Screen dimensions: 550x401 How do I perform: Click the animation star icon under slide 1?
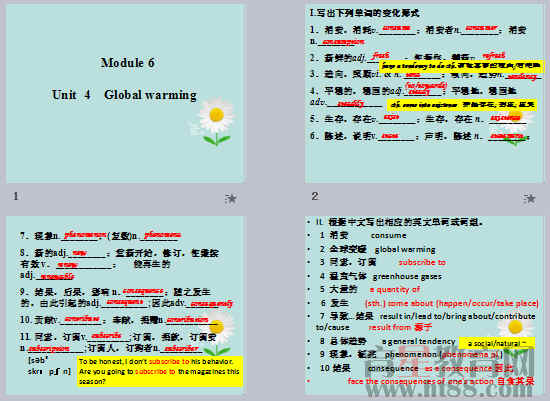coord(231,199)
